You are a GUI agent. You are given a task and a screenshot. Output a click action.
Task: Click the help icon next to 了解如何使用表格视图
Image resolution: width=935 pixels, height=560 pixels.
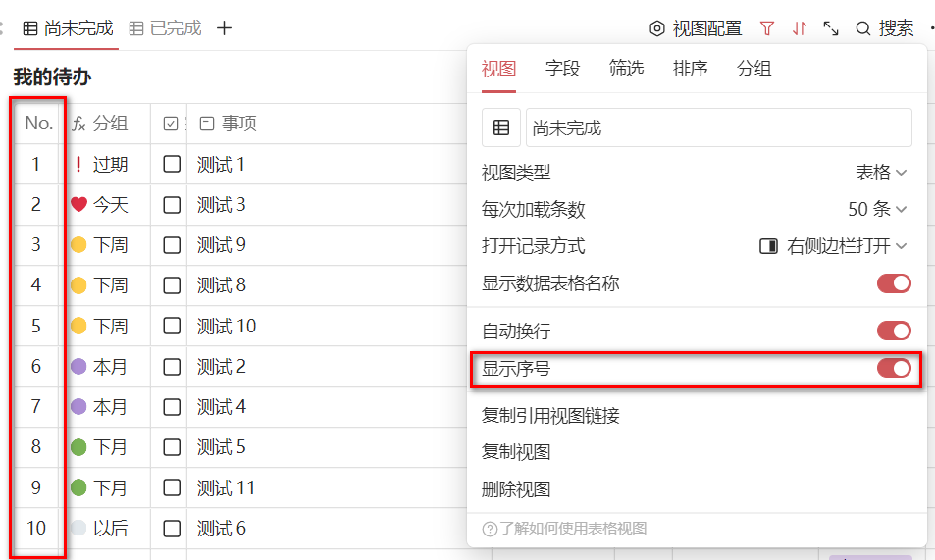(x=490, y=529)
